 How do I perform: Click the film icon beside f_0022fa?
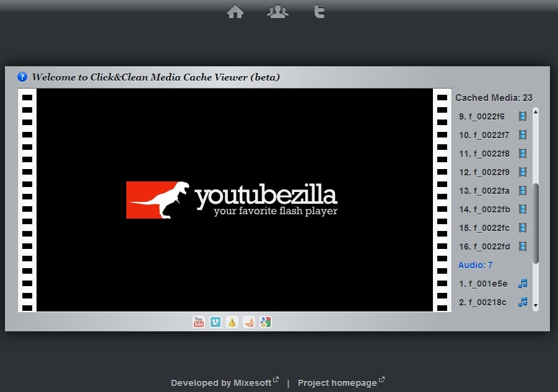[523, 191]
